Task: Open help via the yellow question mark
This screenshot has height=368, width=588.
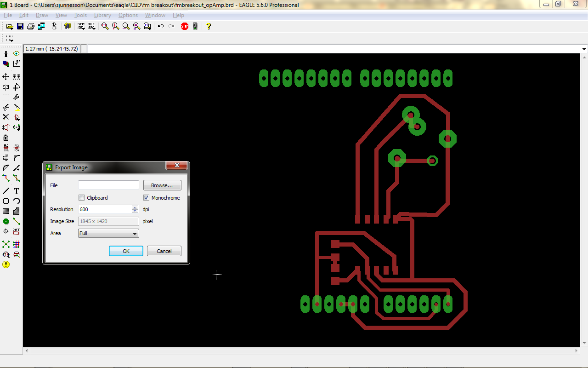Action: point(209,26)
